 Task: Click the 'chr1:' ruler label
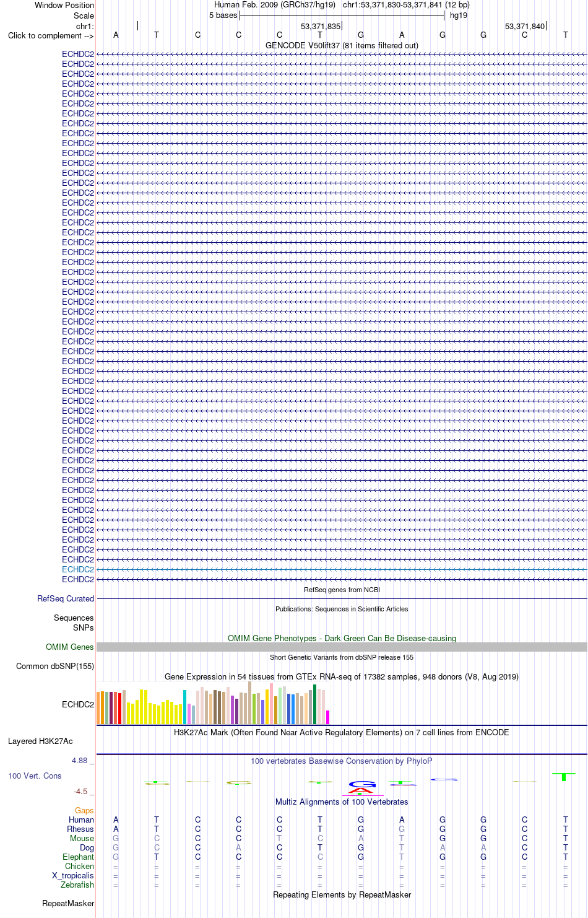point(85,26)
